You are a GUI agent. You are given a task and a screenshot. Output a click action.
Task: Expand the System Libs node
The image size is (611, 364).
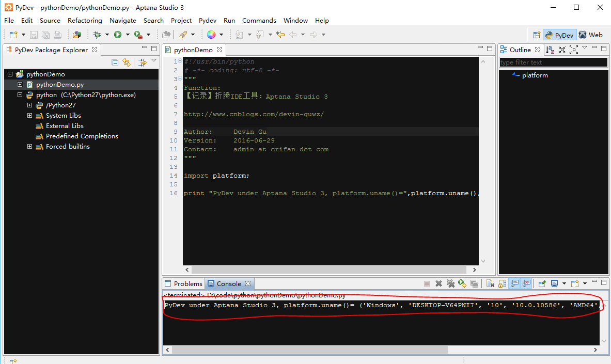click(x=29, y=115)
